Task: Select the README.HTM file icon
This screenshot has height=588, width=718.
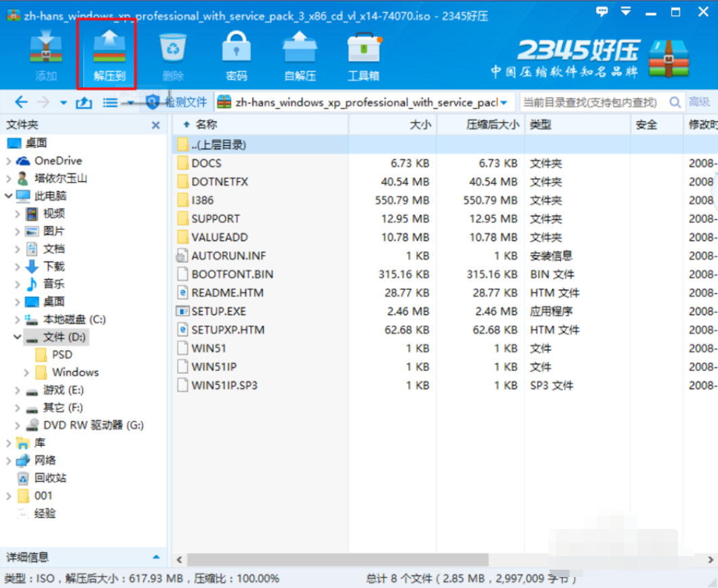Action: [182, 292]
